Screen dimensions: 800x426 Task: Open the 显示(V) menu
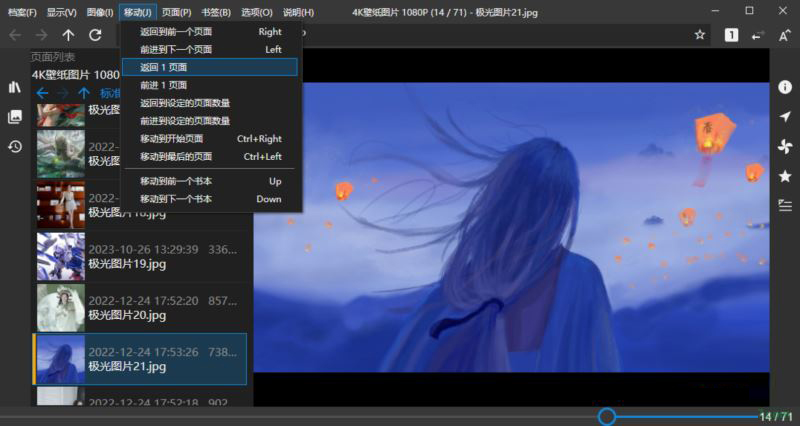62,12
